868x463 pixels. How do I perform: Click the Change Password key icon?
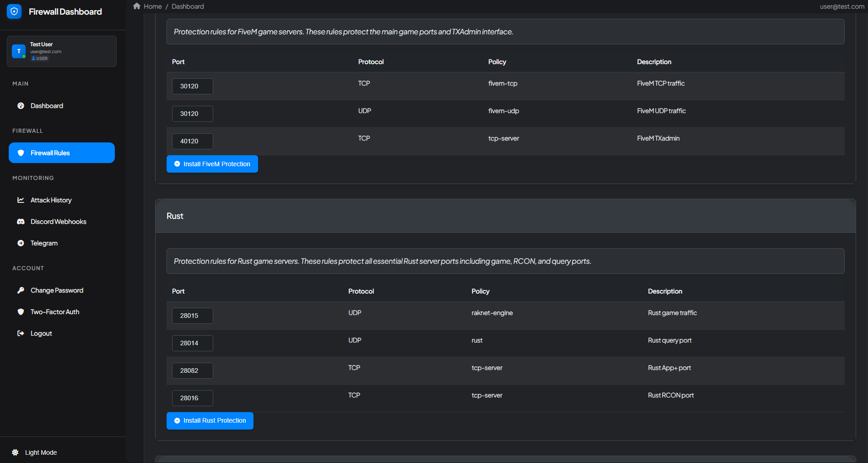[x=21, y=290]
